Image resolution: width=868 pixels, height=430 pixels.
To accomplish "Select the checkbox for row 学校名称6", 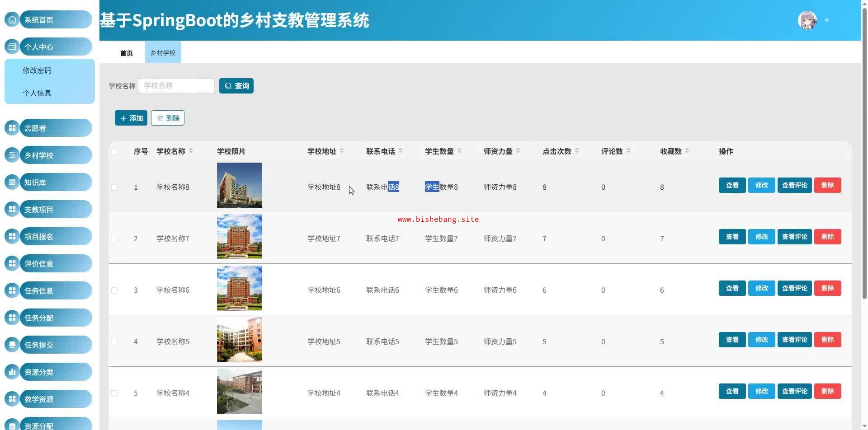I will 114,290.
